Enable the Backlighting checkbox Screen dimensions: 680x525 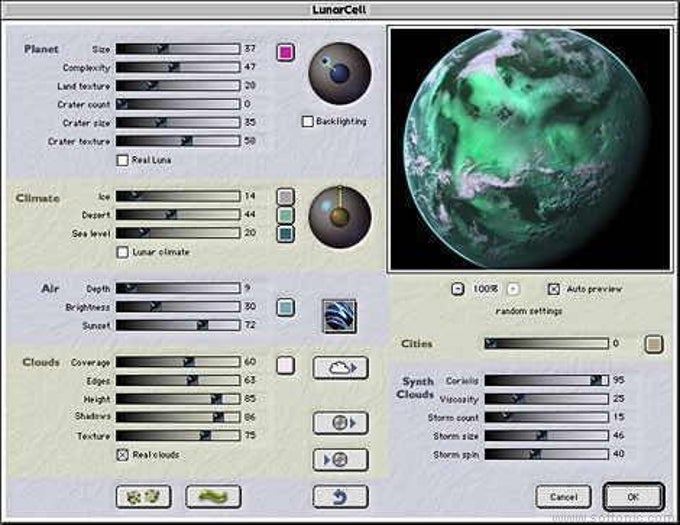307,121
